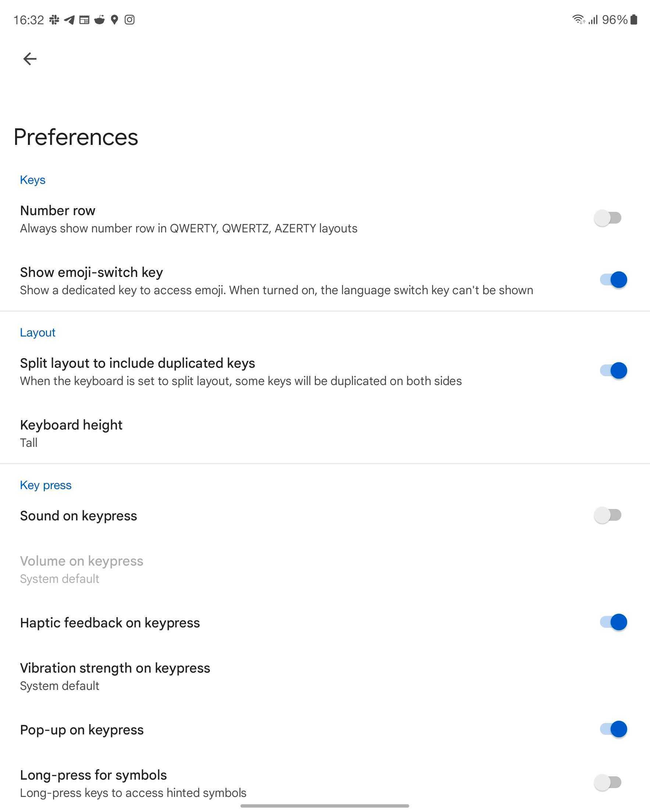Tap the Wi-Fi signal icon

(x=578, y=19)
